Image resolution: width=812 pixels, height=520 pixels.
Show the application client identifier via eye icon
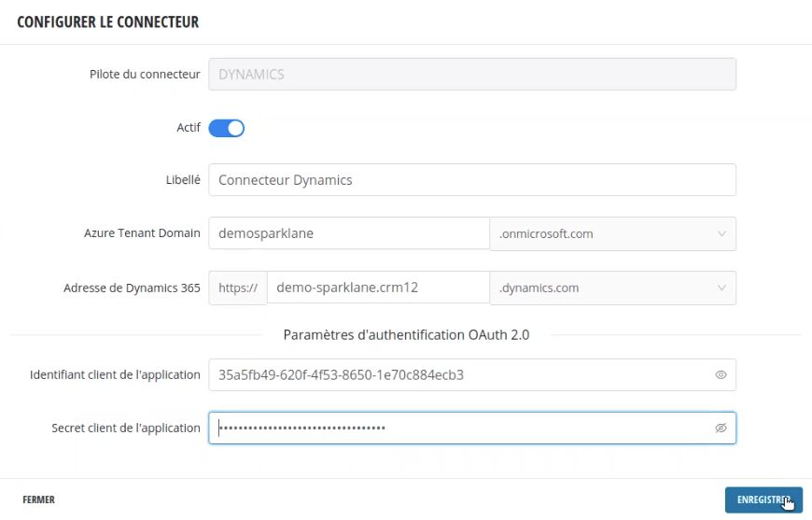point(721,375)
